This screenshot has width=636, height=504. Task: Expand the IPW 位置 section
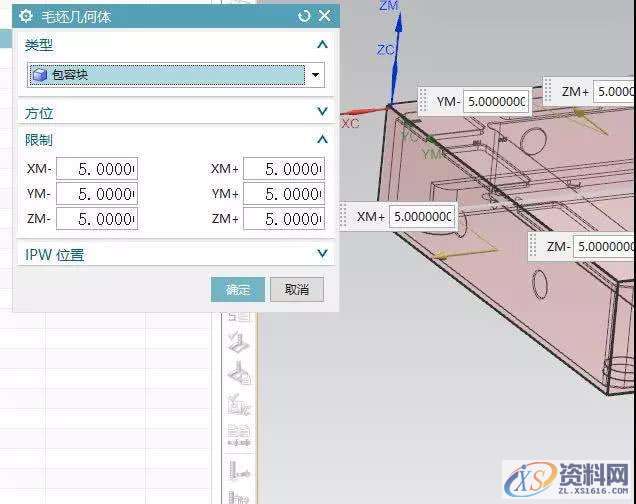(321, 254)
